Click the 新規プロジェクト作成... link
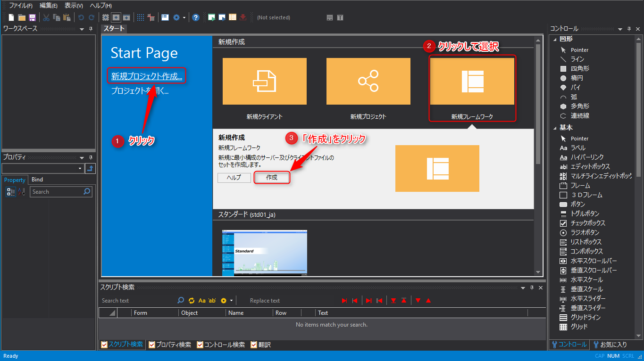 pyautogui.click(x=146, y=76)
